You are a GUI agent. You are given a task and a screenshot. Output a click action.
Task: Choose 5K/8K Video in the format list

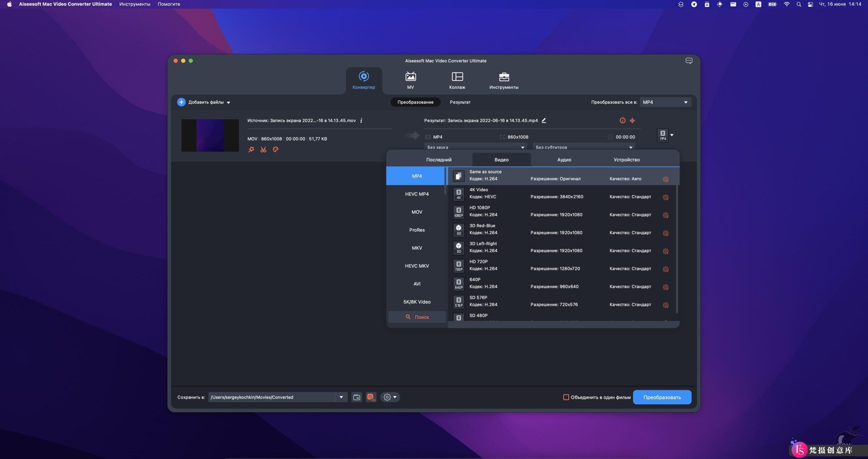pos(417,302)
